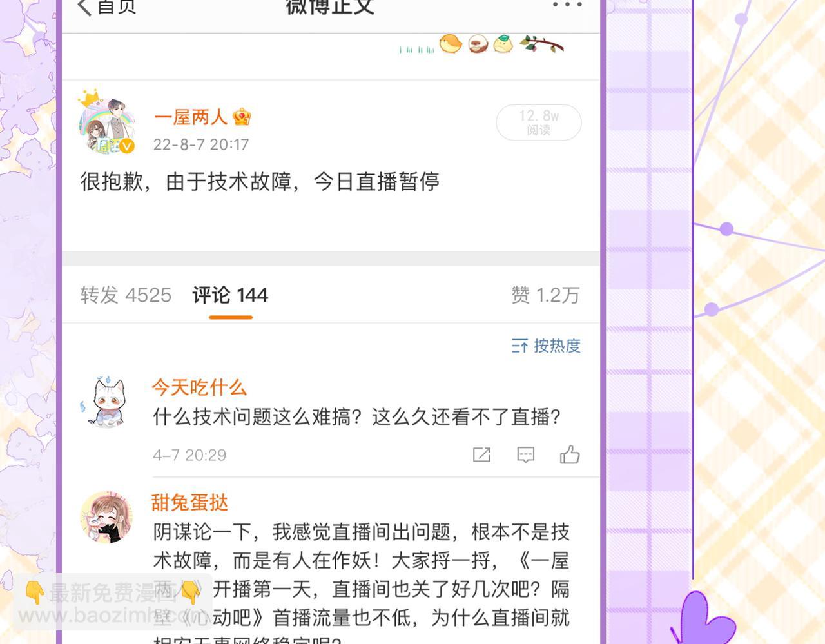Like the post via 赞 1.2万

click(x=545, y=295)
